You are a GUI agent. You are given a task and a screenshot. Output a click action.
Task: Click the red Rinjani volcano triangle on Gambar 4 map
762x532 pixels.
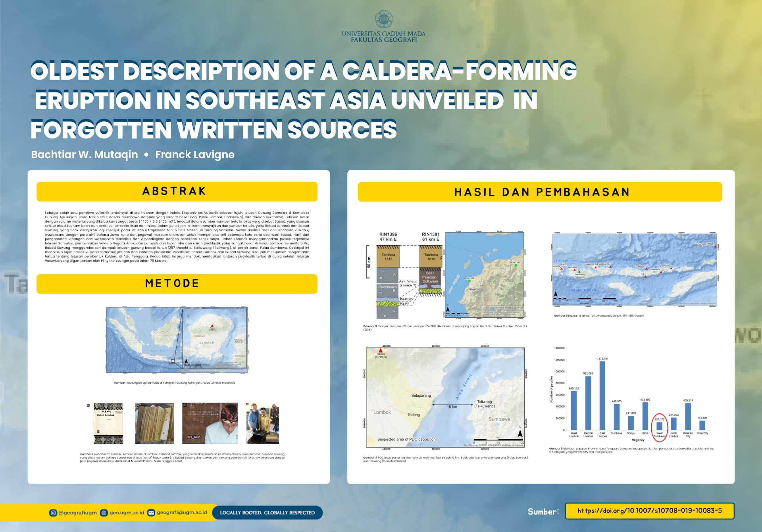pyautogui.click(x=380, y=351)
